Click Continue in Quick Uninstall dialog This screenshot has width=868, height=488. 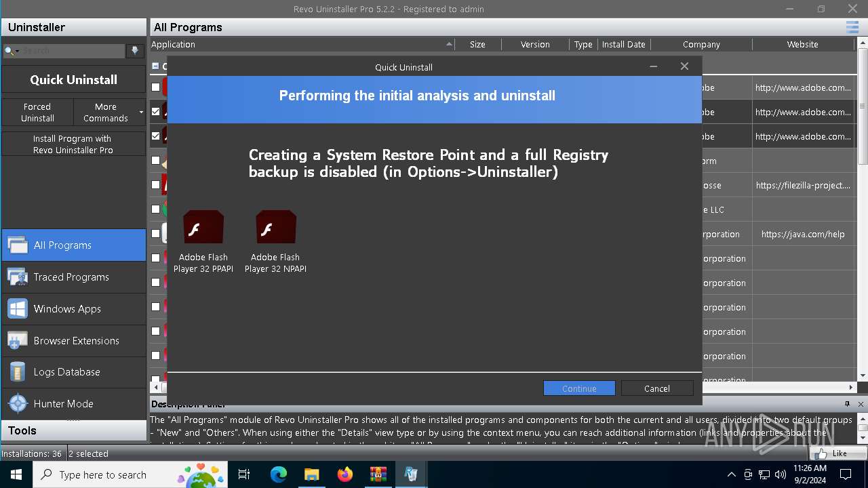coord(579,388)
